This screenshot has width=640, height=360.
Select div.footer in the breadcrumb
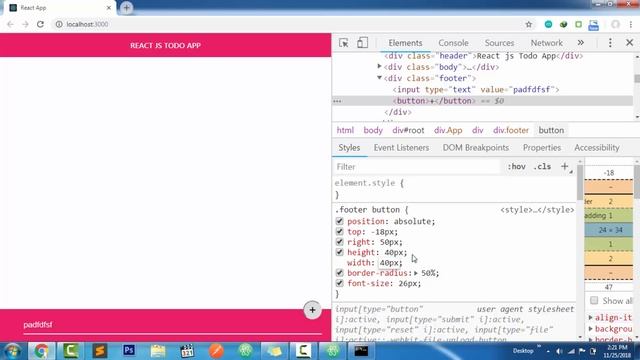coord(511,130)
